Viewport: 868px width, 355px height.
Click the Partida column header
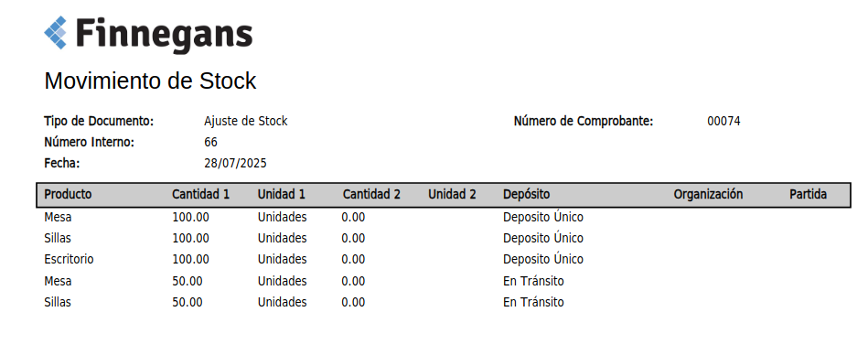click(x=809, y=194)
